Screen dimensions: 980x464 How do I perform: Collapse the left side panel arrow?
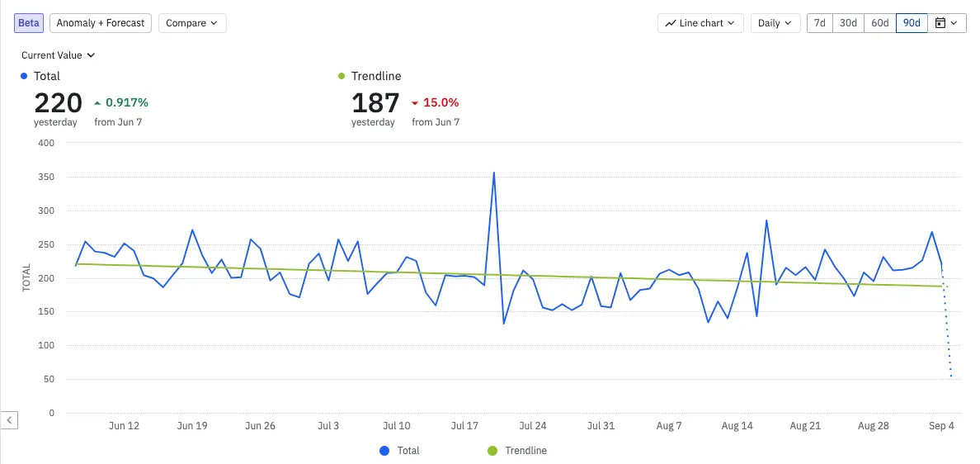9,420
